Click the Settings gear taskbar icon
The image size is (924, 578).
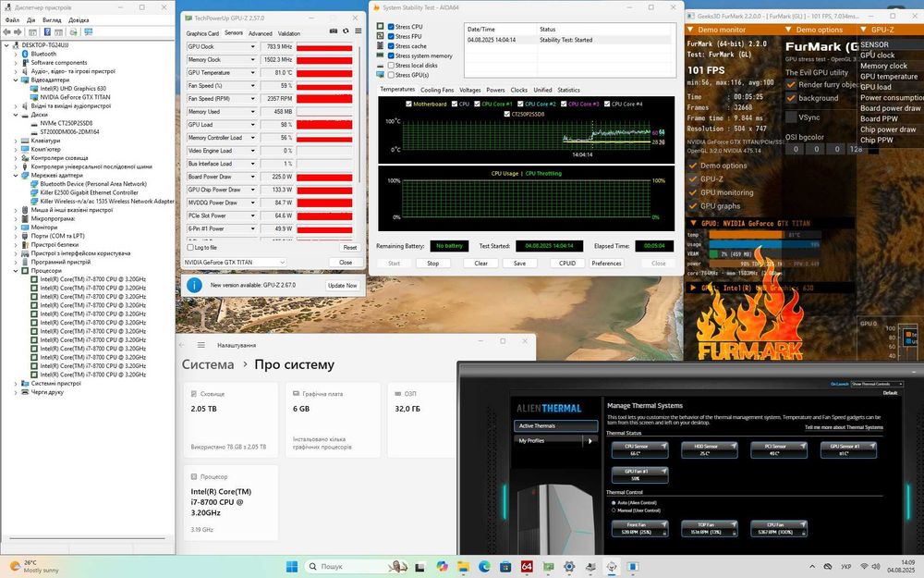point(569,567)
